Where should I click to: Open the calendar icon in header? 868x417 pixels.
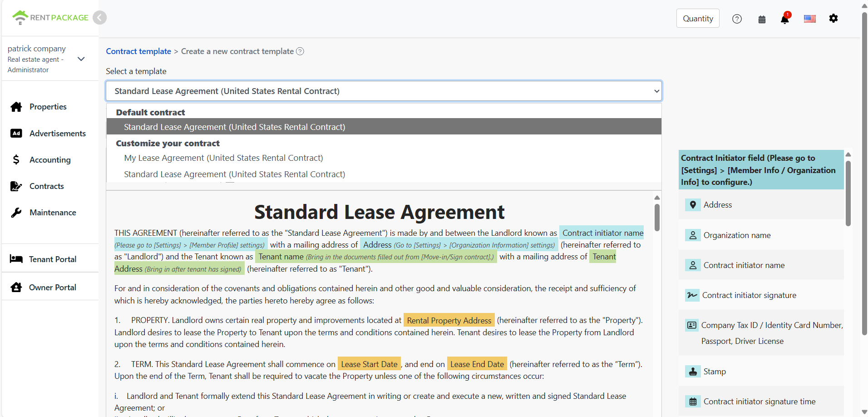click(762, 19)
